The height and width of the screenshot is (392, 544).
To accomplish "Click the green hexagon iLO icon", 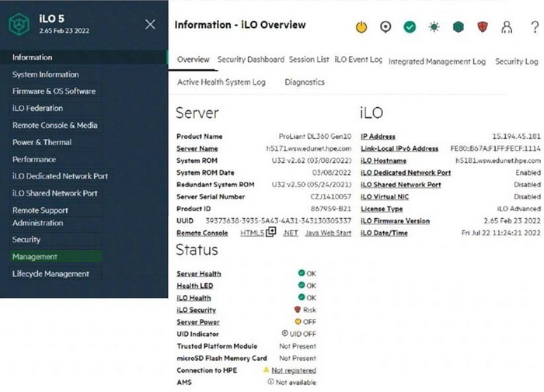I will tap(458, 27).
